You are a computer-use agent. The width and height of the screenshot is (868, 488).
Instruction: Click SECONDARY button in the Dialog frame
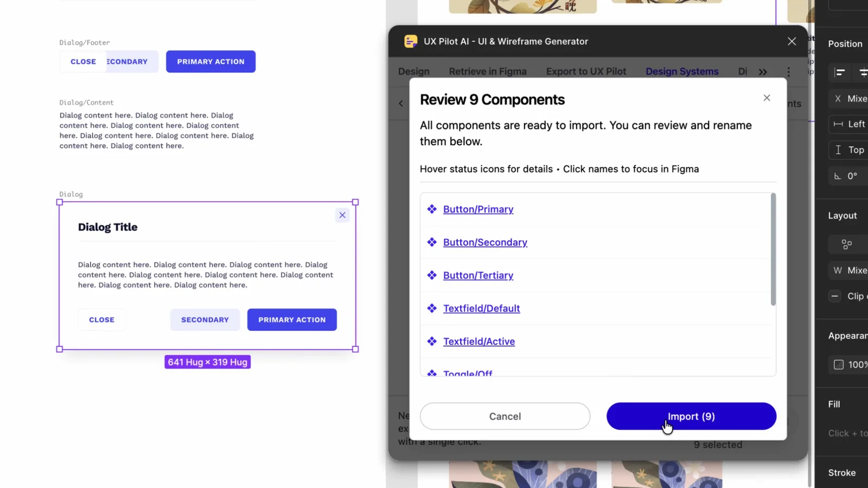click(x=205, y=319)
